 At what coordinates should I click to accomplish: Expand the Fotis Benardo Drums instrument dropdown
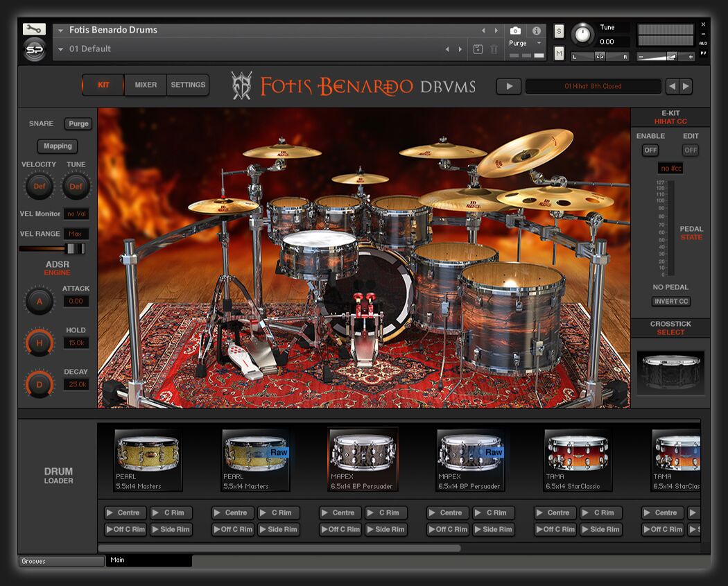[x=61, y=31]
